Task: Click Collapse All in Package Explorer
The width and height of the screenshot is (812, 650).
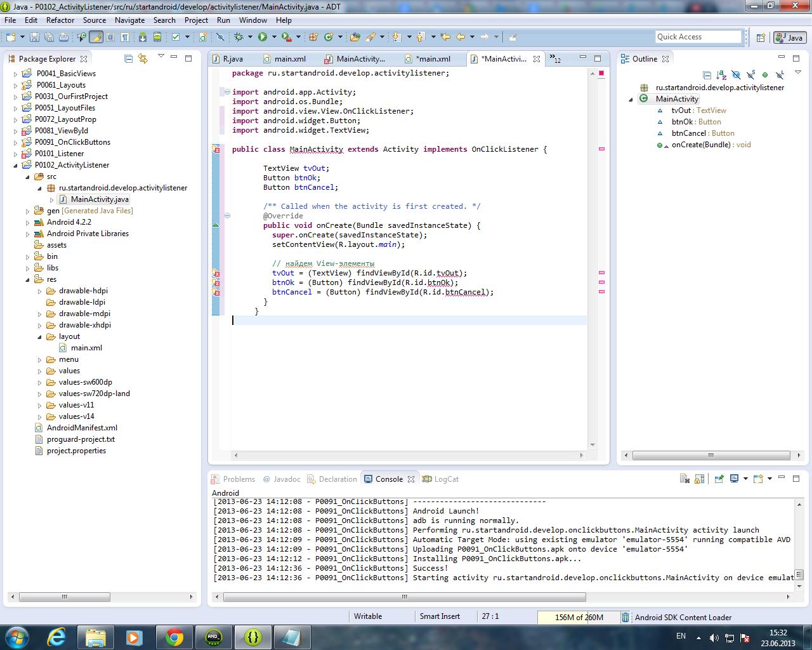Action: coord(129,58)
